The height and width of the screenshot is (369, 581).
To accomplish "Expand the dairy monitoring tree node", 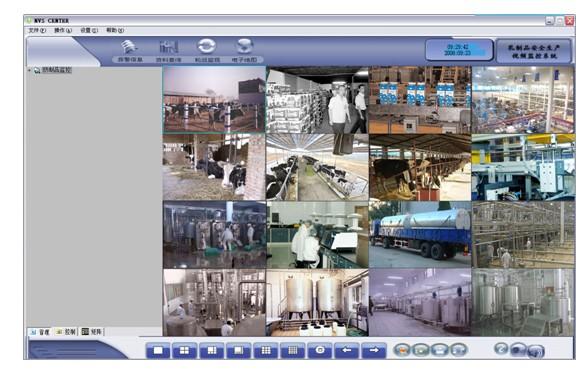I will (29, 70).
